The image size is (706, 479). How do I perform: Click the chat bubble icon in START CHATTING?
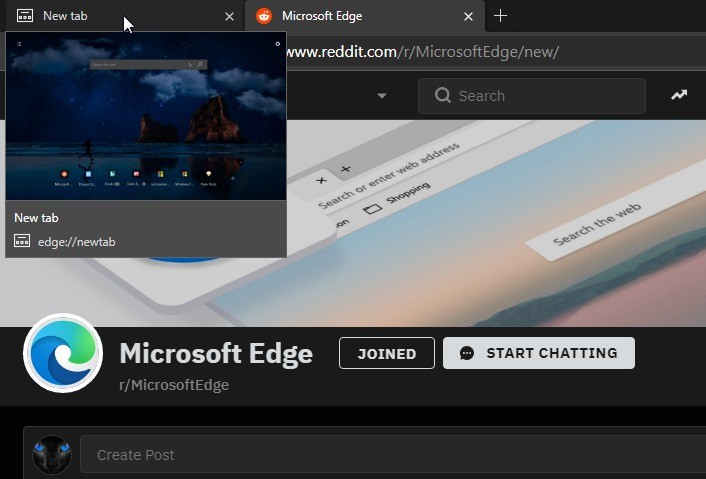pos(467,353)
